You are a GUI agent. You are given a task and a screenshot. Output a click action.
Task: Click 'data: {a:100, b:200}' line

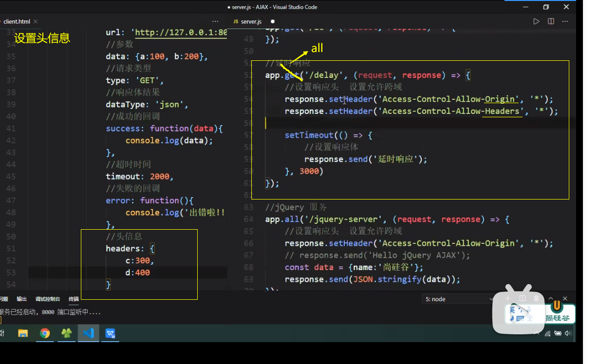point(157,56)
